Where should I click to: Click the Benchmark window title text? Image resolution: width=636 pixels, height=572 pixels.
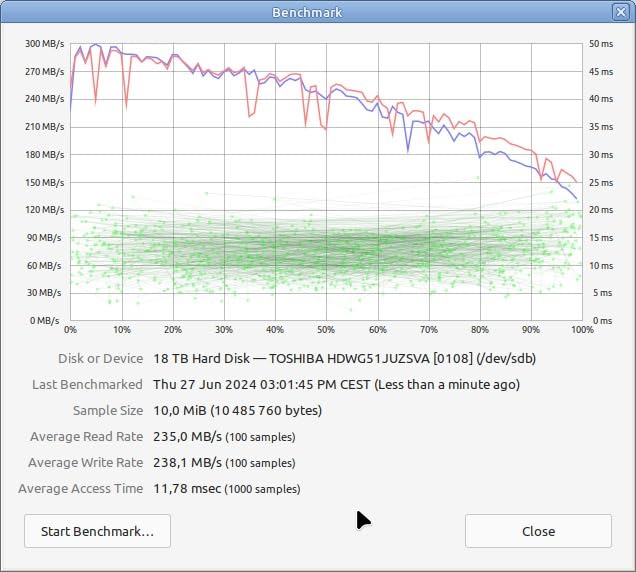click(307, 12)
